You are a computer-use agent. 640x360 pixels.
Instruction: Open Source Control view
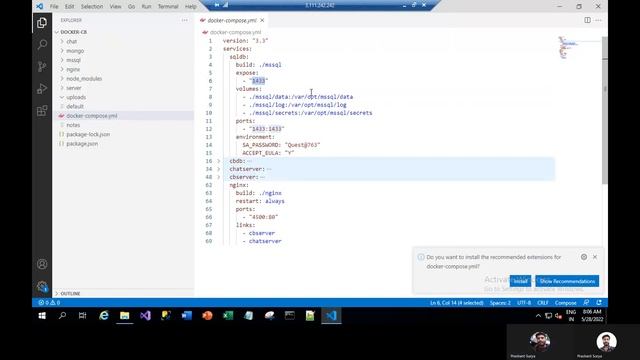click(42, 67)
